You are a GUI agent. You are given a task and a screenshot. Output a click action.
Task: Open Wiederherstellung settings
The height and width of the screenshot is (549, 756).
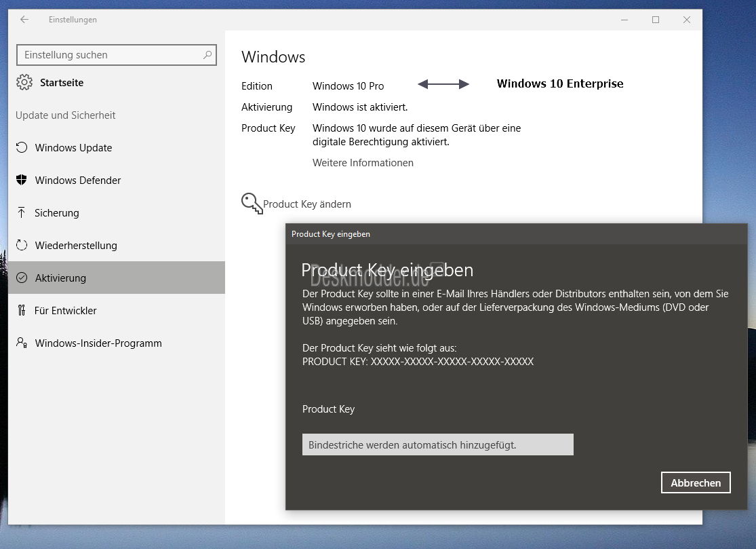click(x=117, y=245)
